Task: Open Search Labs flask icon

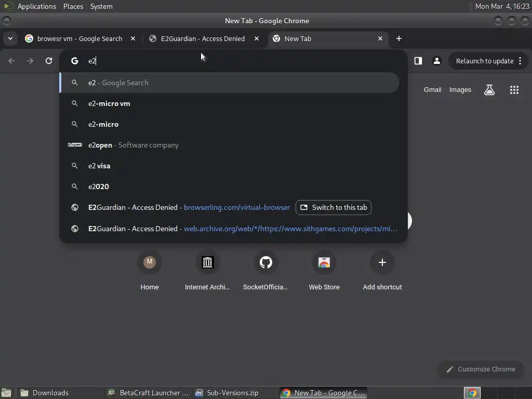Action: coord(489,90)
